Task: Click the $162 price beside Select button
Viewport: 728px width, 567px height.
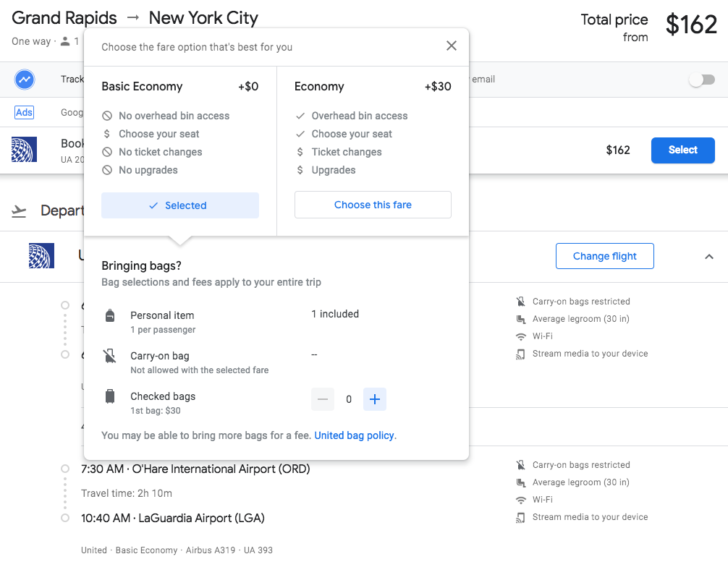Action: [618, 150]
